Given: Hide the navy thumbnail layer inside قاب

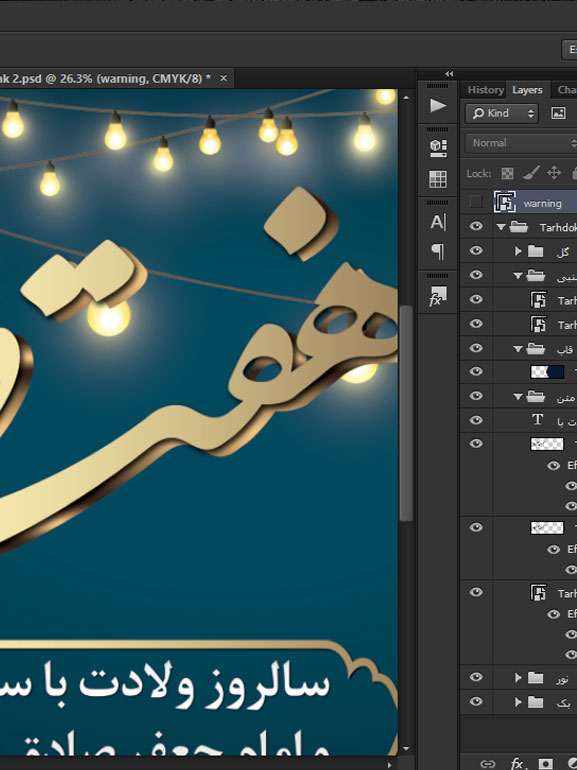Looking at the screenshot, I should 476,372.
